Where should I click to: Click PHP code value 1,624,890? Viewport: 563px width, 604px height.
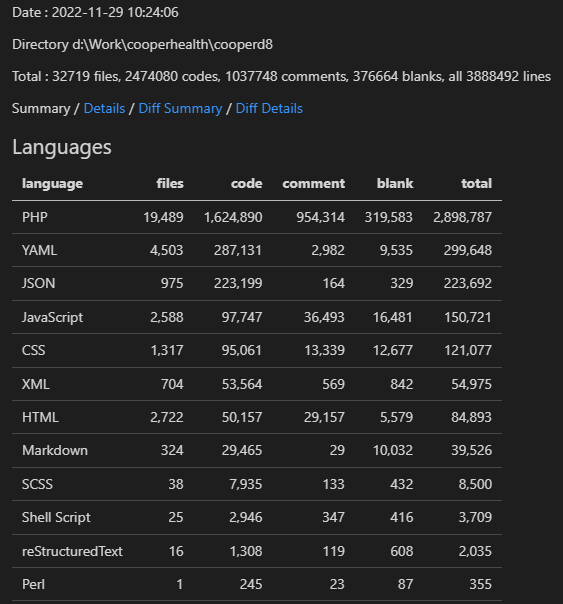pos(233,217)
